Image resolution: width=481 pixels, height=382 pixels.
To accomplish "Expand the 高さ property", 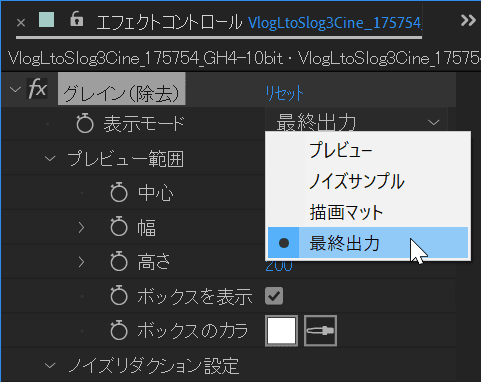I will (81, 262).
